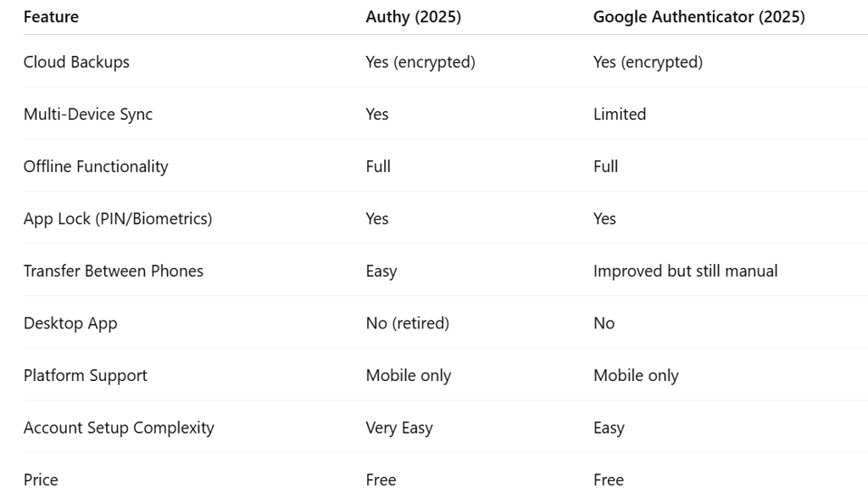
Task: Click the Price row label
Action: tap(41, 480)
